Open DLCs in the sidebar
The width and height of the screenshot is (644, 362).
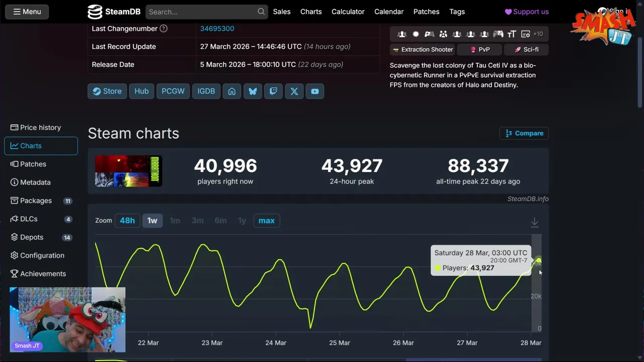[x=41, y=219]
